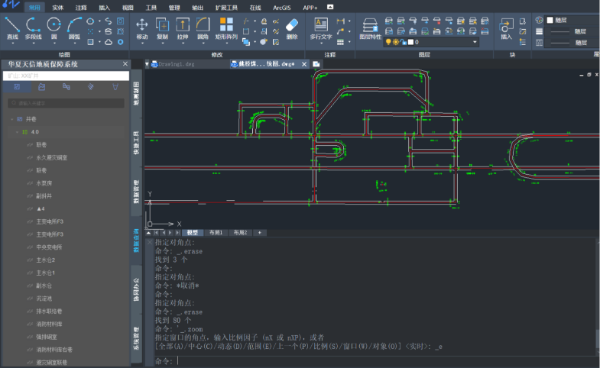The height and width of the screenshot is (368, 600).
Task: Click the 删除 (Erase) eraser icon
Action: [x=292, y=25]
